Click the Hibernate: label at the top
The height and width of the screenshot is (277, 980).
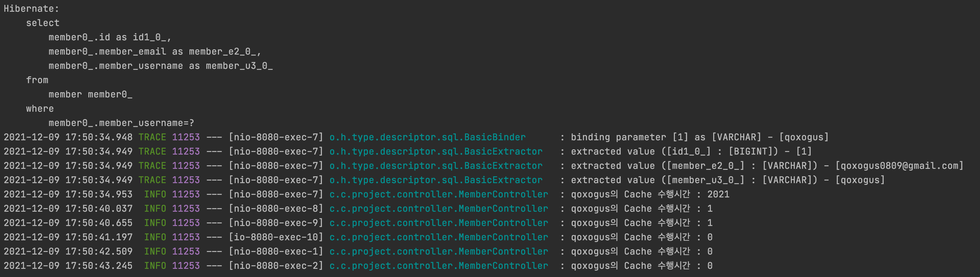32,9
